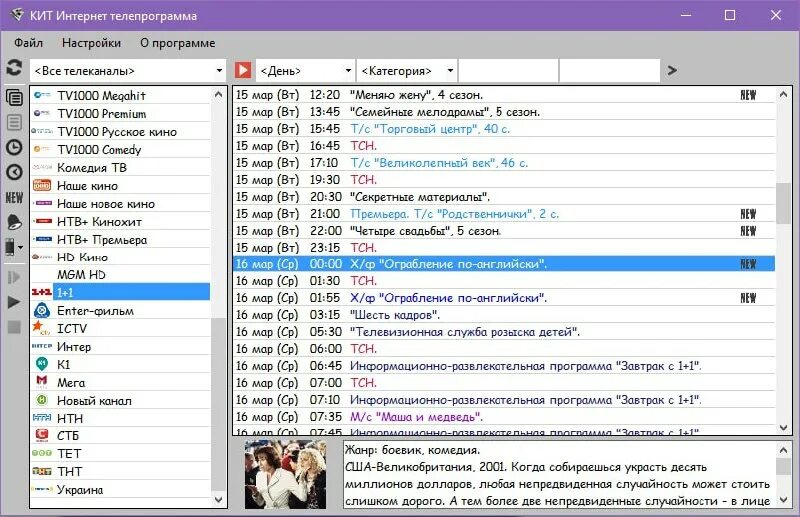800x517 pixels.
Task: Click up arrow of program list scrollbar
Action: pos(783,94)
